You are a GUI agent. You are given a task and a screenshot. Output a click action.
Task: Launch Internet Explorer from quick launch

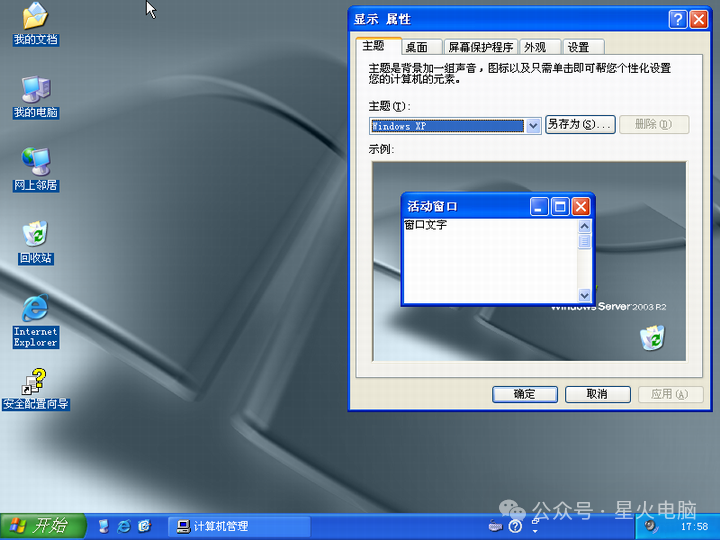(x=124, y=526)
